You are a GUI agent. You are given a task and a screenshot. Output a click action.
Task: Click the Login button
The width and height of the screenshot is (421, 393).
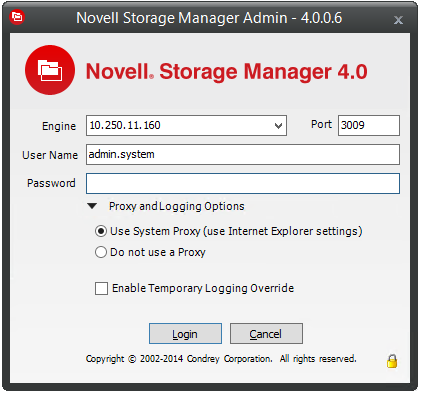click(185, 333)
